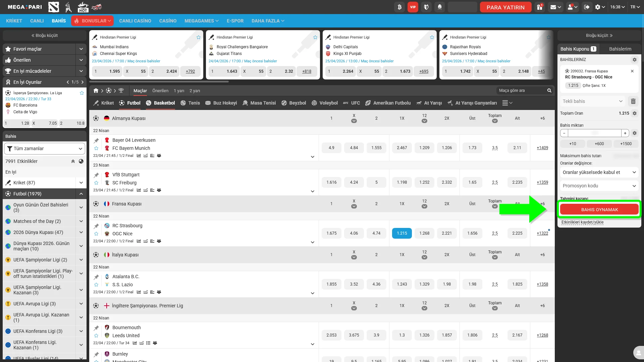644x362 pixels.
Task: Open the VIP club icon
Action: 413,7
